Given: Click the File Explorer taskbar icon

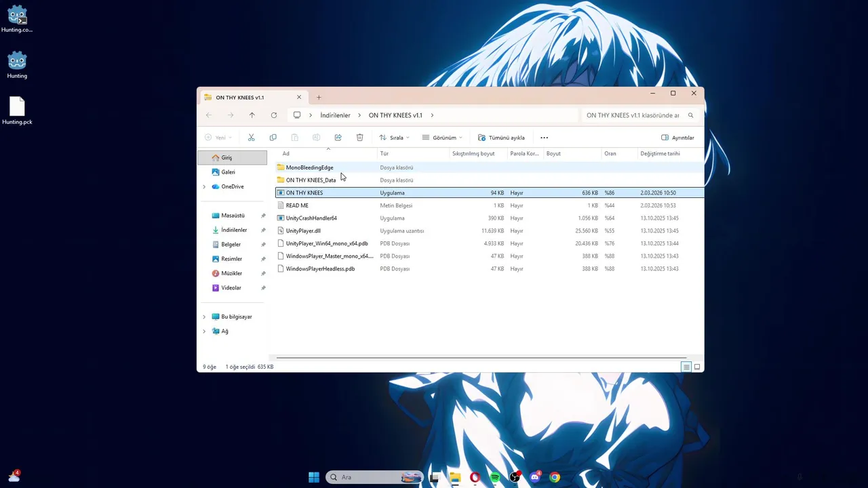Looking at the screenshot, I should tap(454, 477).
